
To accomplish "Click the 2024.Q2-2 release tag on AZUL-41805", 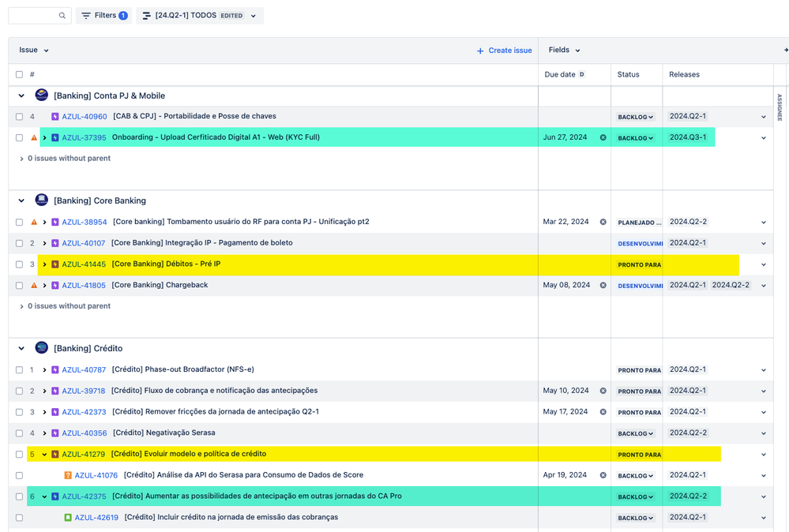I will click(731, 285).
